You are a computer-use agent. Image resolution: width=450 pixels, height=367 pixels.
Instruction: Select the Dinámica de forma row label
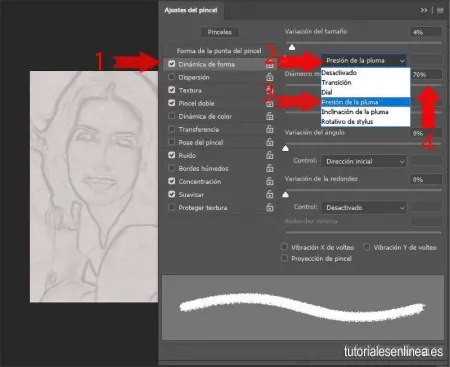[207, 64]
